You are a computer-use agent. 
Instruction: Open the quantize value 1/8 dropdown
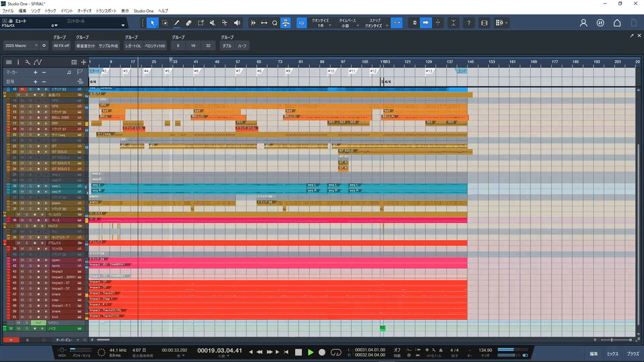click(x=321, y=25)
